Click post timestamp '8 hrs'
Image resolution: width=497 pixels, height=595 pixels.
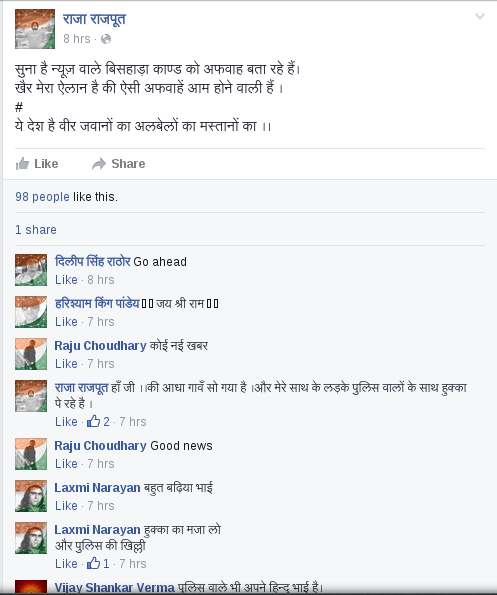(77, 39)
